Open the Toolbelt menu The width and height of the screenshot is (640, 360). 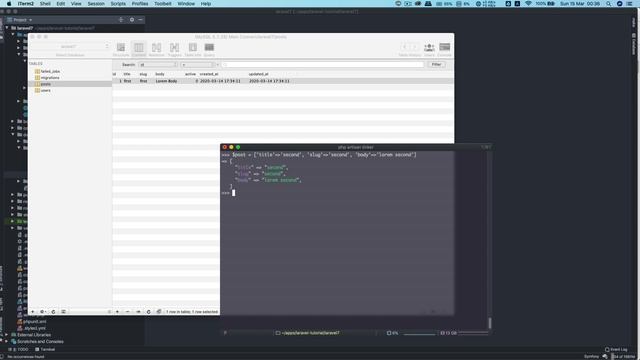163,4
